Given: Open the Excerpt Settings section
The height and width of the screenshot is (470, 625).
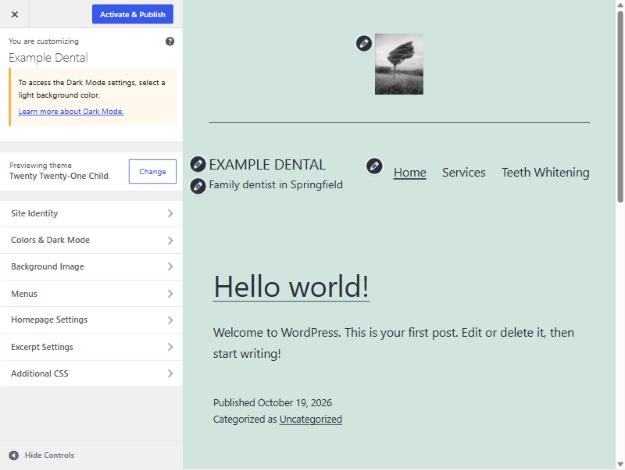Looking at the screenshot, I should (x=91, y=347).
